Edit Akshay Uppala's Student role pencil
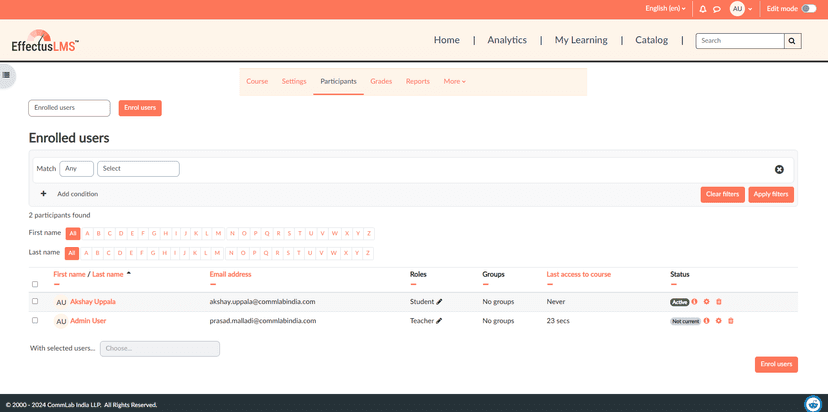828x412 pixels. (439, 302)
